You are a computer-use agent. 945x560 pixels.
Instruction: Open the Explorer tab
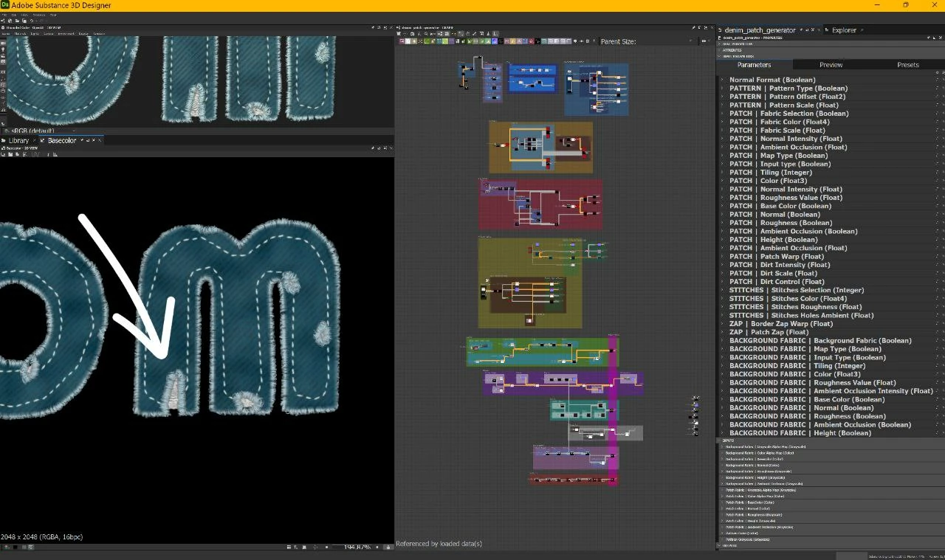pyautogui.click(x=844, y=30)
